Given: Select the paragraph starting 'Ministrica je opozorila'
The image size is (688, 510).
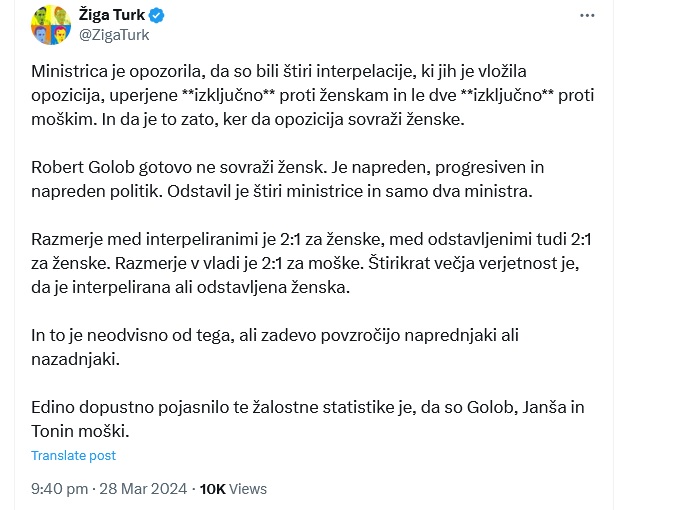Looking at the screenshot, I should [312, 95].
